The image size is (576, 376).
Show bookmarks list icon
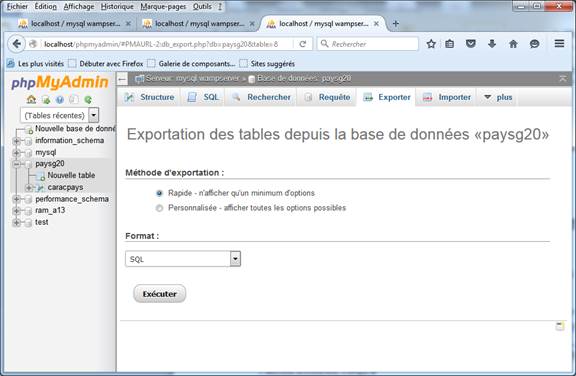tap(450, 44)
